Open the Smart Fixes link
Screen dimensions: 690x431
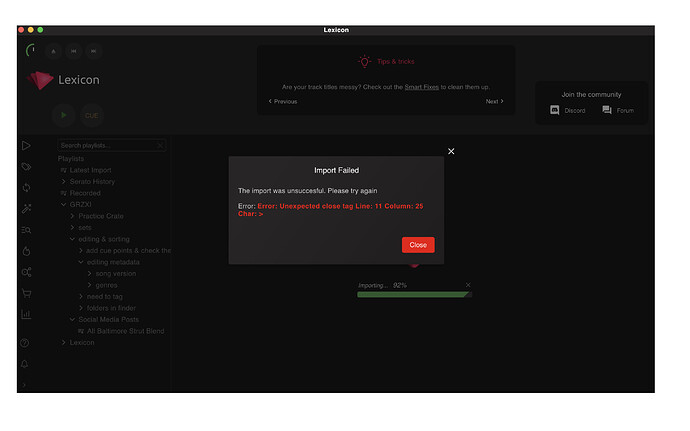point(424,88)
